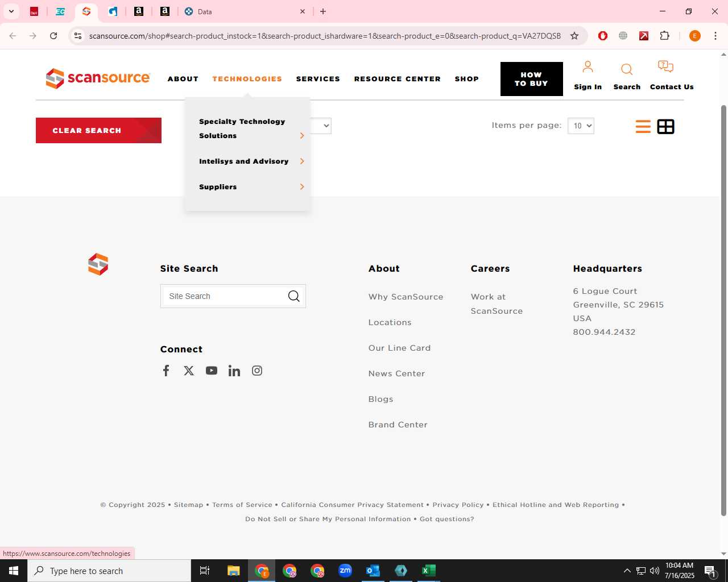The width and height of the screenshot is (728, 582).
Task: Open ScanSource YouTube channel icon
Action: point(212,371)
